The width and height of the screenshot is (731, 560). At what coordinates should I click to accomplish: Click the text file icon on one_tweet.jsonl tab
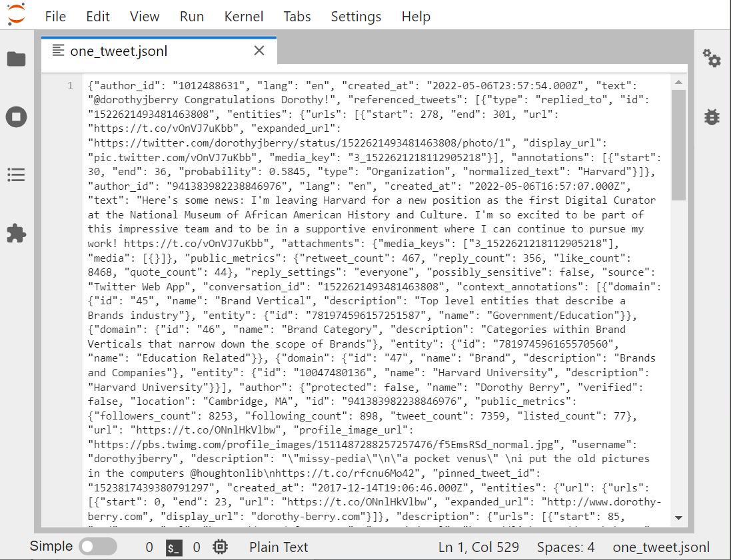click(58, 51)
